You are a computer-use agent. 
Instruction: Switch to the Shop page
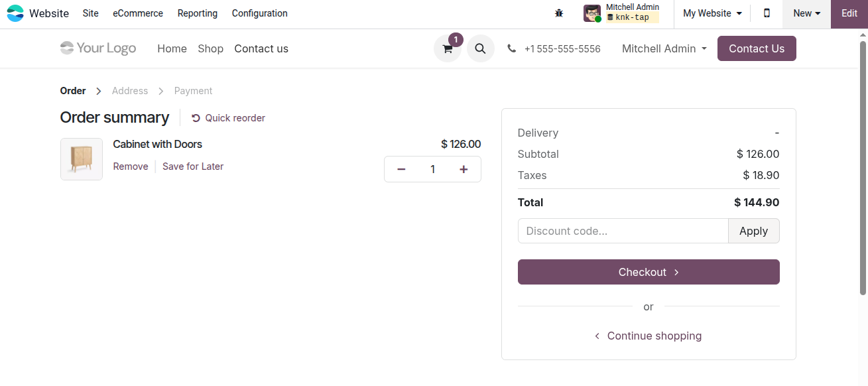210,48
